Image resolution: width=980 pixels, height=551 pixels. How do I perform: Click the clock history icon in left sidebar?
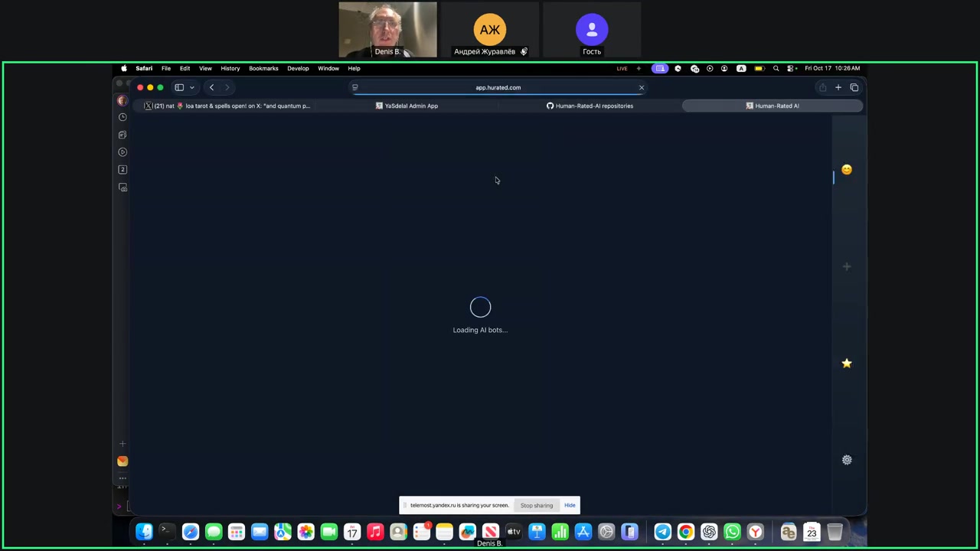tap(122, 117)
